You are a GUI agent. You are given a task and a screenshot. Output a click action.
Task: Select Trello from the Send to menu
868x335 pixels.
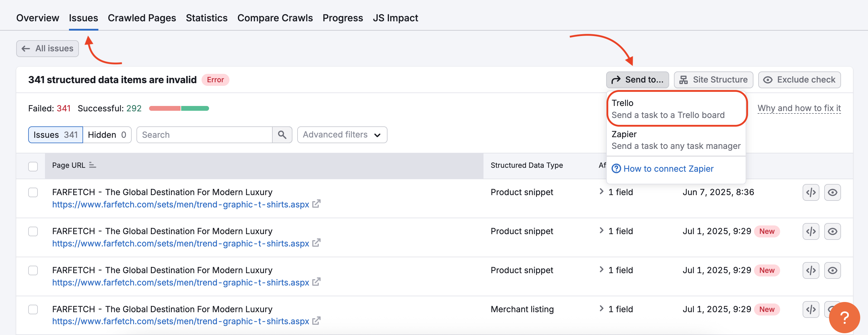(x=676, y=109)
